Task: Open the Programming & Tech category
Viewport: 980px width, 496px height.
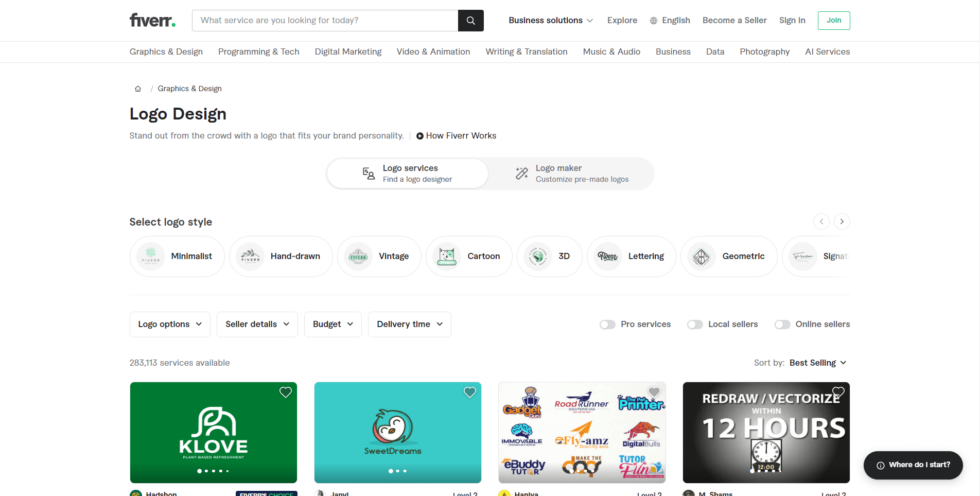Action: (x=258, y=52)
